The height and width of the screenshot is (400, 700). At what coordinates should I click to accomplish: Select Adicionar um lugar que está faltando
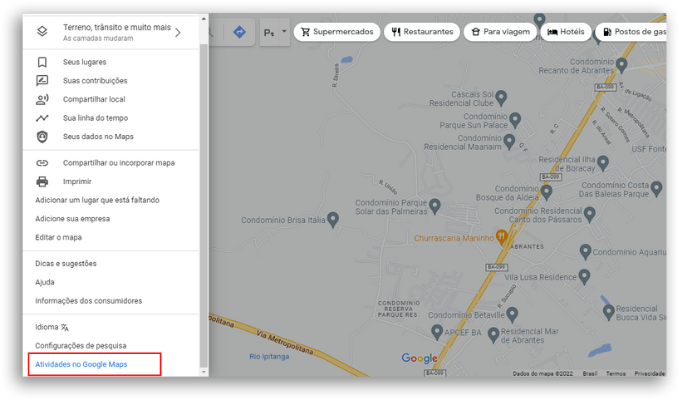pyautogui.click(x=97, y=200)
